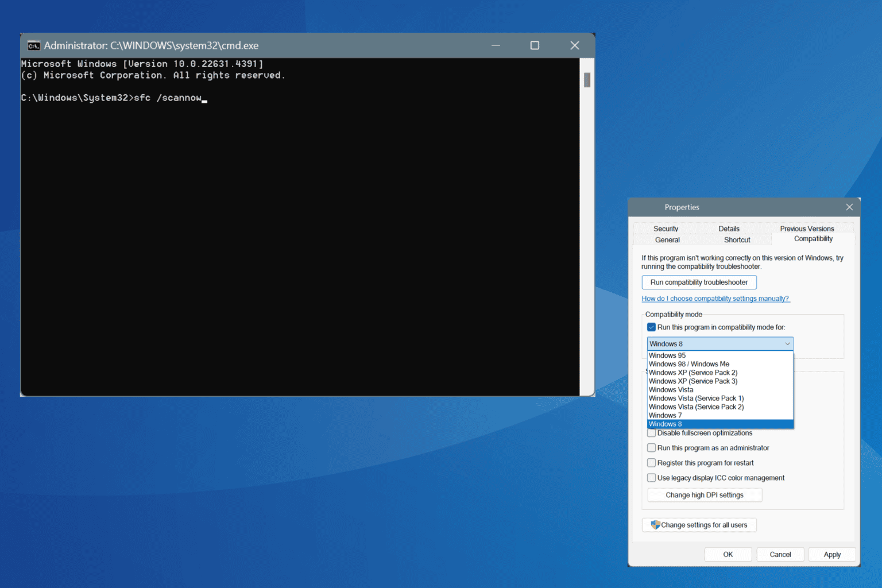Select the Compatibility tab
Image resolution: width=882 pixels, height=588 pixels.
click(813, 239)
